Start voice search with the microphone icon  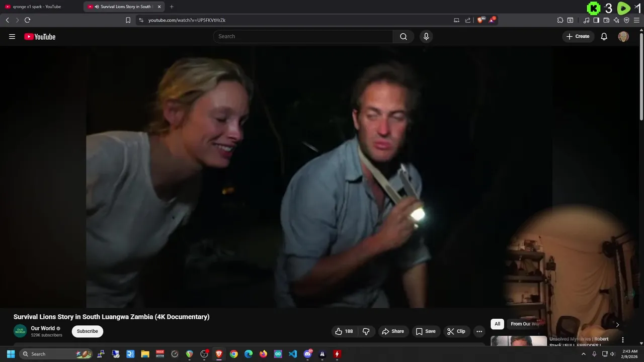tap(426, 36)
